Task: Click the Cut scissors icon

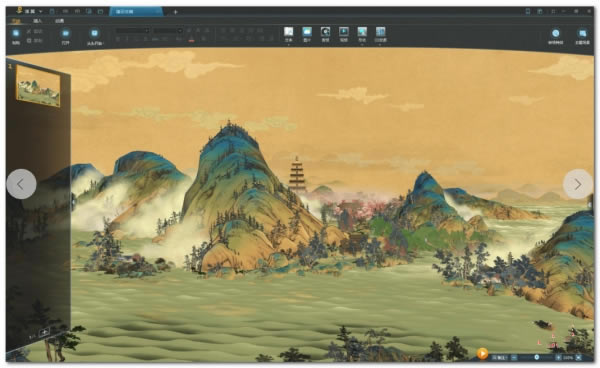Action: (29, 31)
